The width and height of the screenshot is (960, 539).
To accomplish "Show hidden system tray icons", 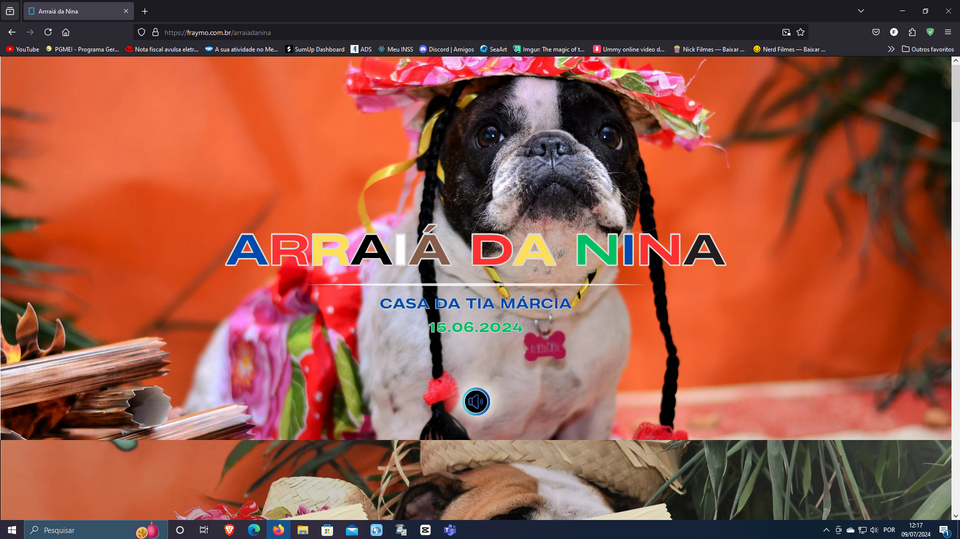I will (x=826, y=530).
